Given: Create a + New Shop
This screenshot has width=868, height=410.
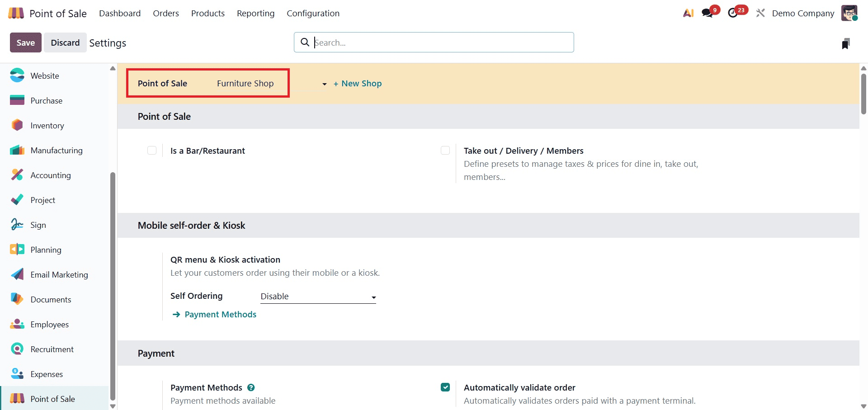Looking at the screenshot, I should [358, 83].
